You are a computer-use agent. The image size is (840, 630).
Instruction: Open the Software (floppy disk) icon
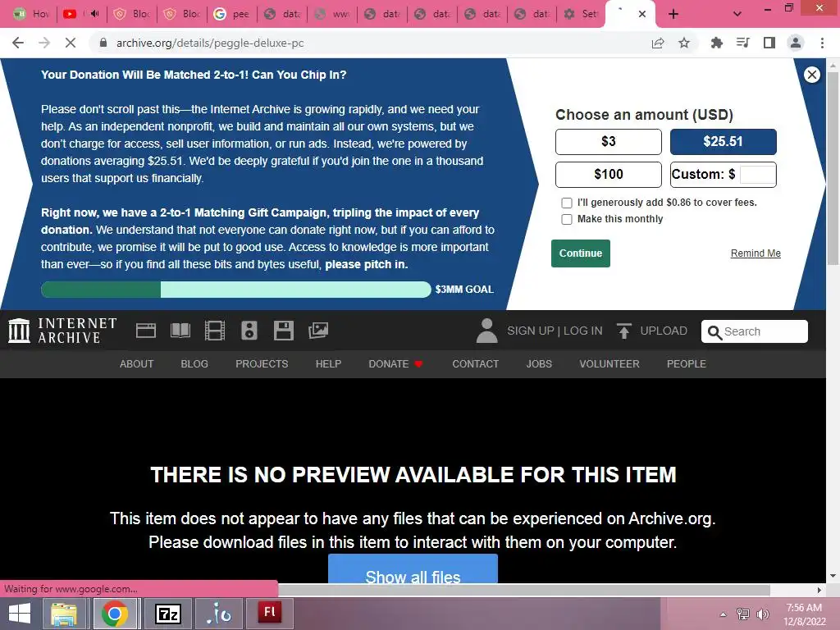[x=283, y=331]
